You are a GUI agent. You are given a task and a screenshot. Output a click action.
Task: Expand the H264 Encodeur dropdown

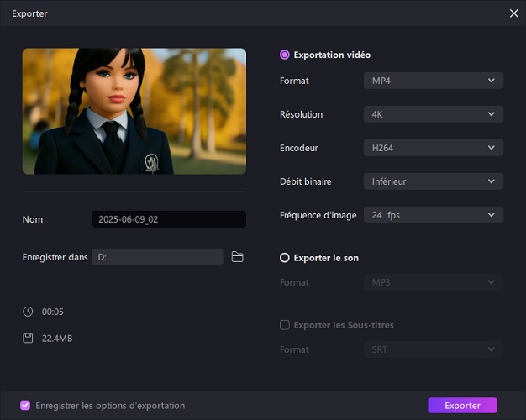tap(433, 148)
